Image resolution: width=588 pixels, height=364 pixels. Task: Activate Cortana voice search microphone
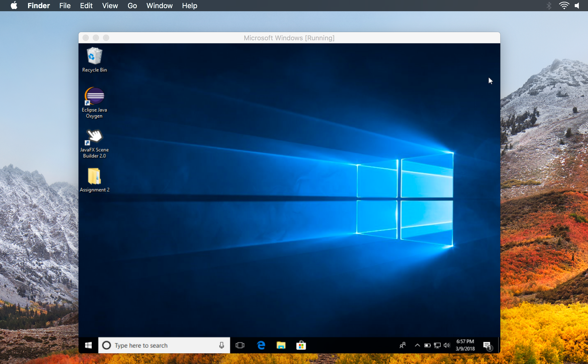click(x=221, y=345)
